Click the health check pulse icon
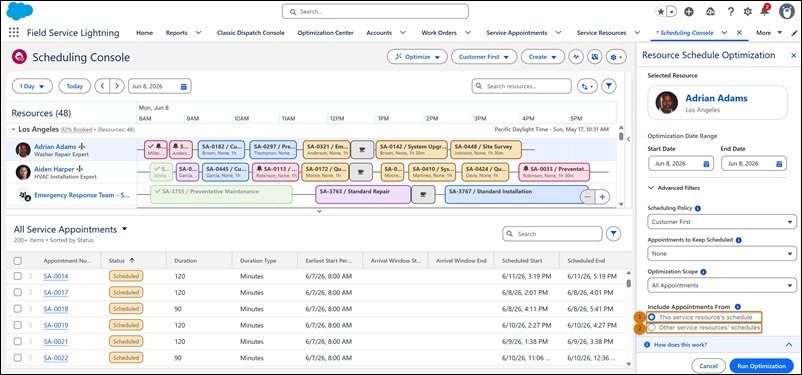 point(576,57)
